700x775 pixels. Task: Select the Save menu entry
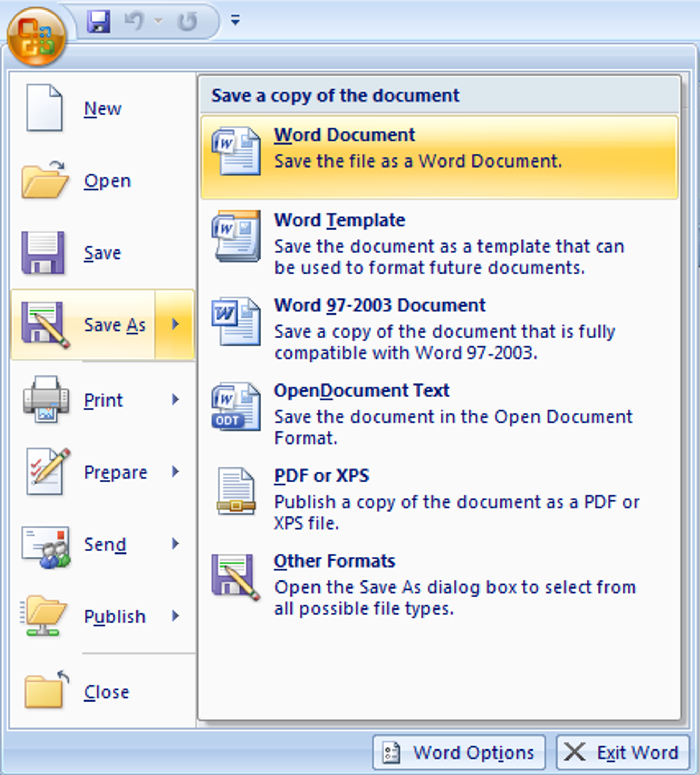(x=103, y=253)
